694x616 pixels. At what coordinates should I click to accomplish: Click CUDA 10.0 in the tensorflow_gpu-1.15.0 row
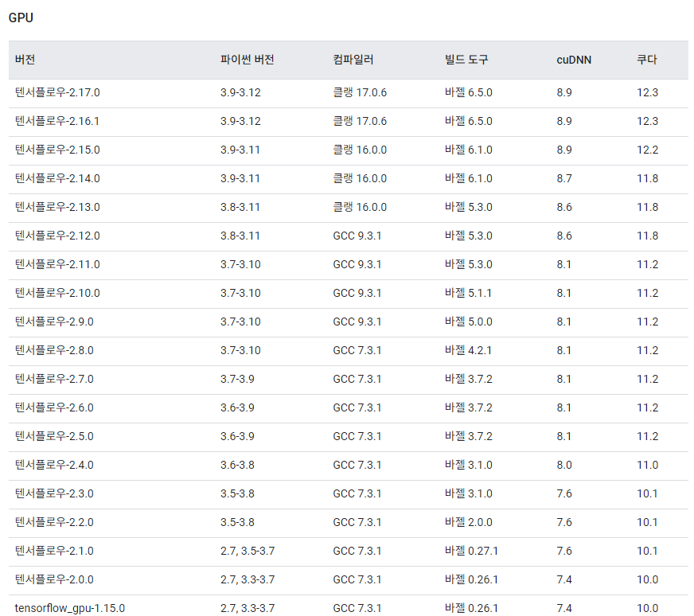[648, 609]
